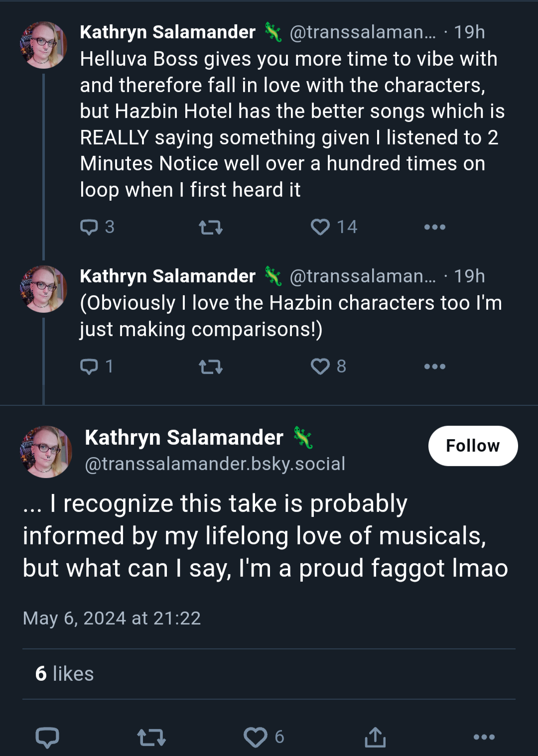Repost the Hazbin characters comparison post
This screenshot has width=538, height=756.
point(211,367)
